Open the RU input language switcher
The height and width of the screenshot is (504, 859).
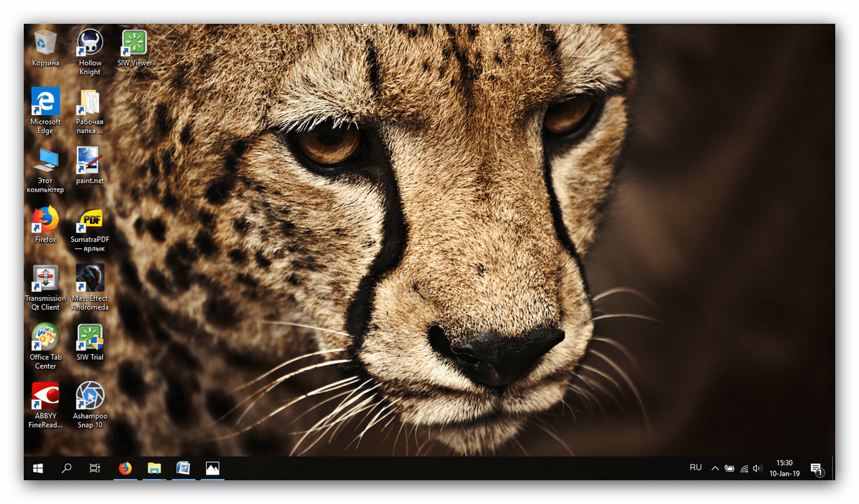click(696, 467)
